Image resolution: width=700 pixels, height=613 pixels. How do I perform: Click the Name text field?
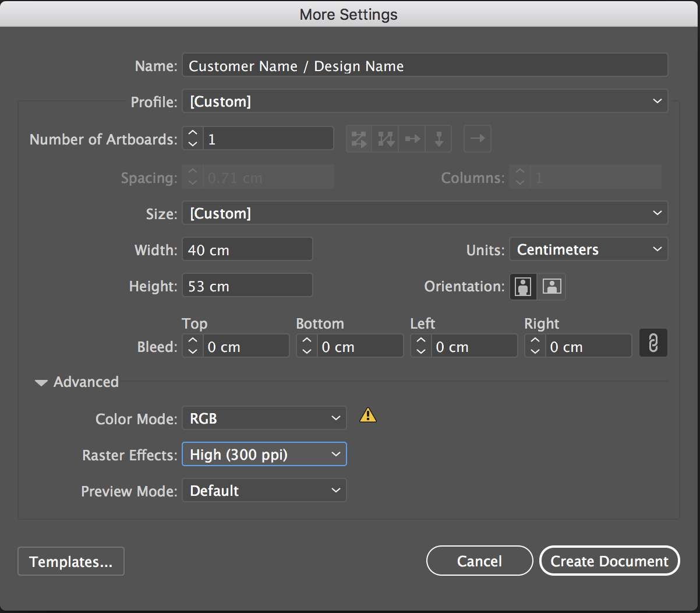tap(425, 66)
